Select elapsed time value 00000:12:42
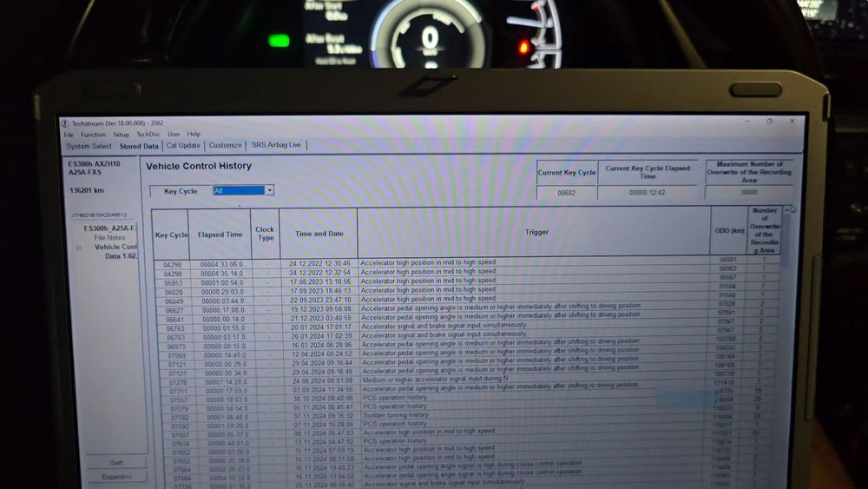This screenshot has height=489, width=868. [647, 193]
